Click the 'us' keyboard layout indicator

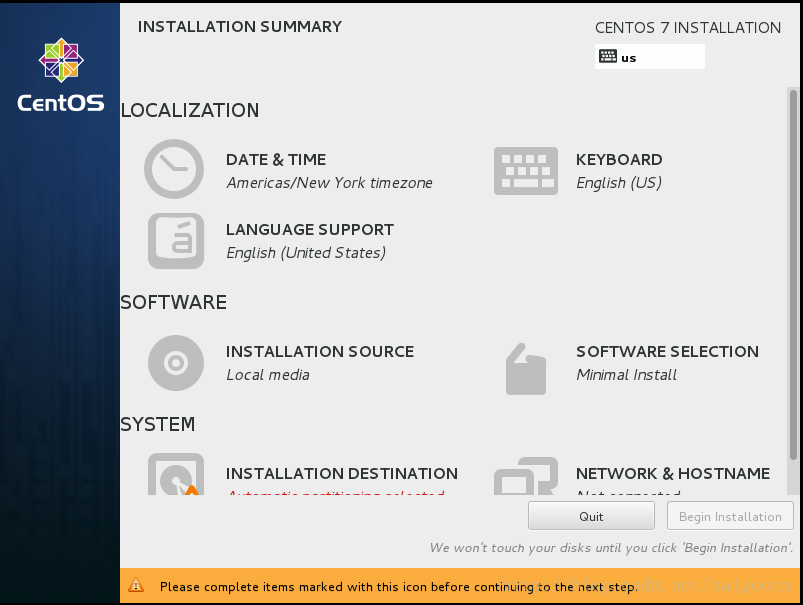pos(650,57)
